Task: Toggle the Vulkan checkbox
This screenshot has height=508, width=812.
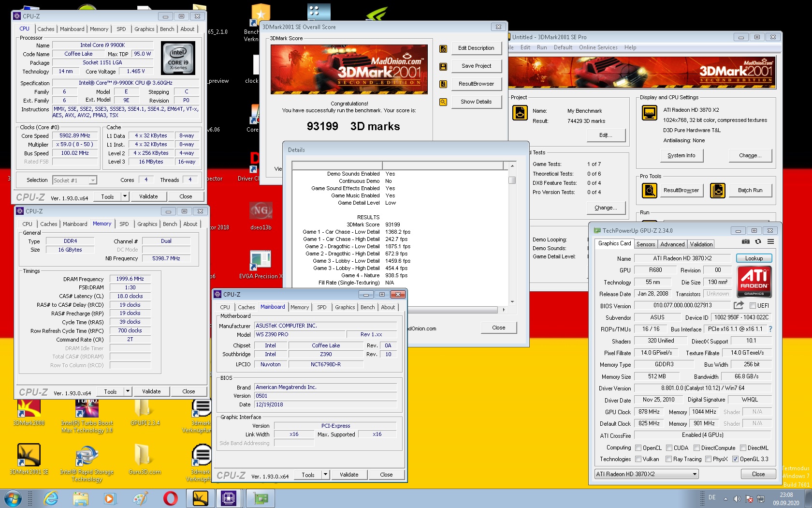Action: click(x=638, y=459)
